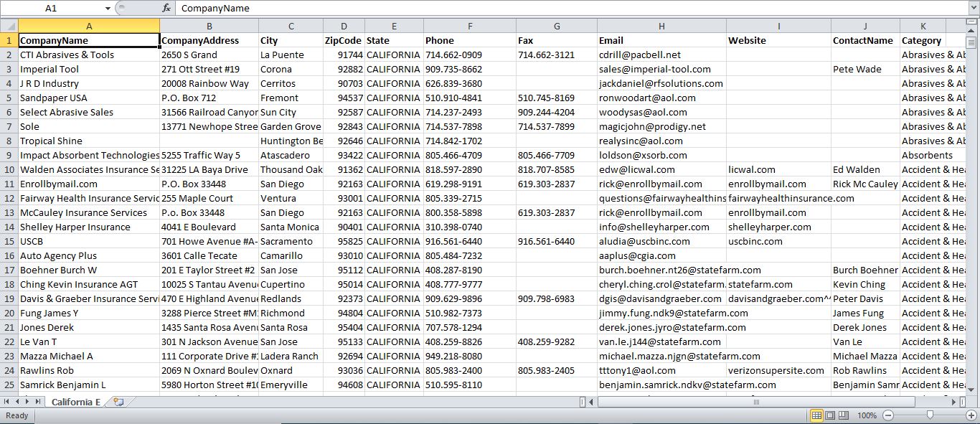980x424 pixels.
Task: Switch to Normal view in status bar
Action: tap(816, 415)
